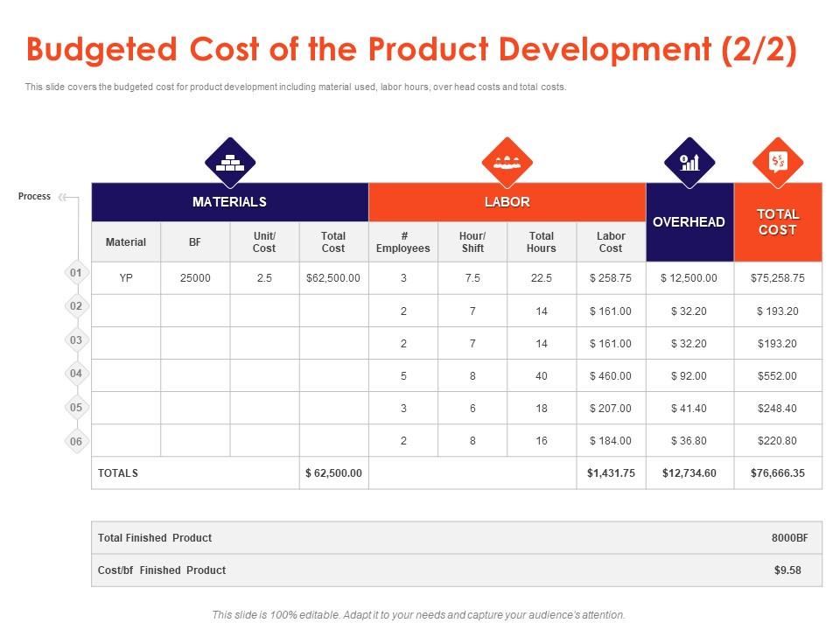Screen dimensions: 840x630
Task: Click the 7.5 hour/shift cell
Action: click(x=472, y=278)
